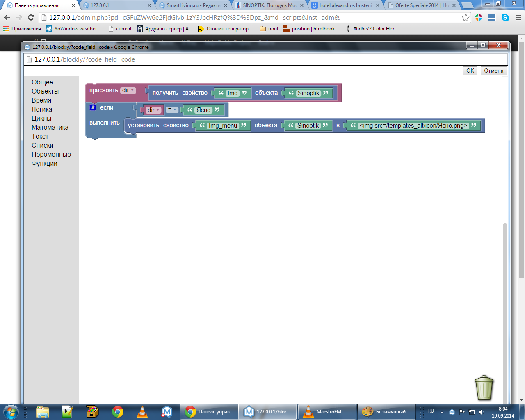Switch to the SINOPTIK weather tab
The image size is (525, 420).
(x=270, y=5)
